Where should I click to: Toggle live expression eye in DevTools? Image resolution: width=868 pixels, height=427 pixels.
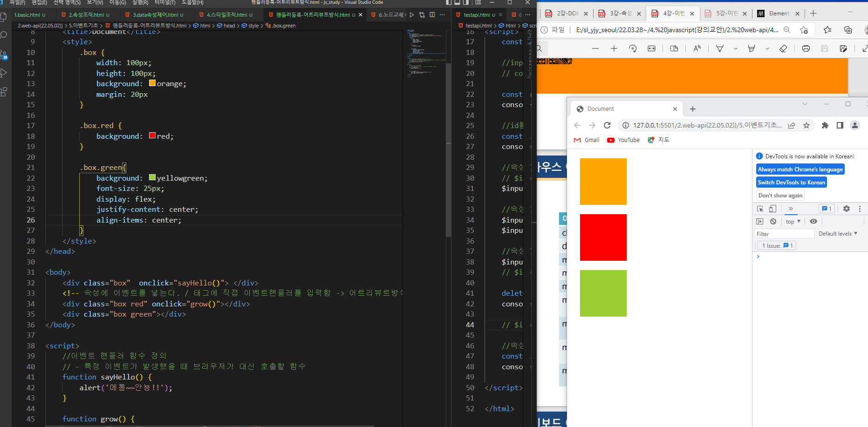(813, 222)
